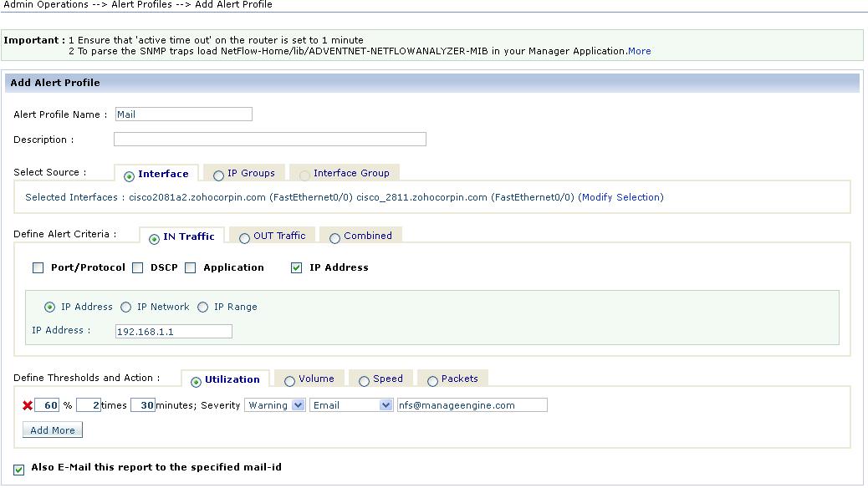Image resolution: width=868 pixels, height=488 pixels.
Task: Click the nfs@manageengine.com email field
Action: click(x=472, y=405)
